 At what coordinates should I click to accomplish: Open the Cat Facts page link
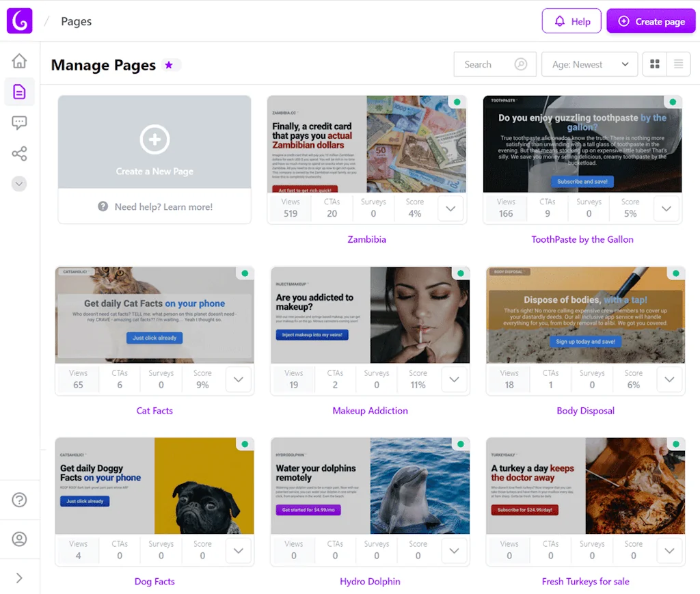[154, 411]
